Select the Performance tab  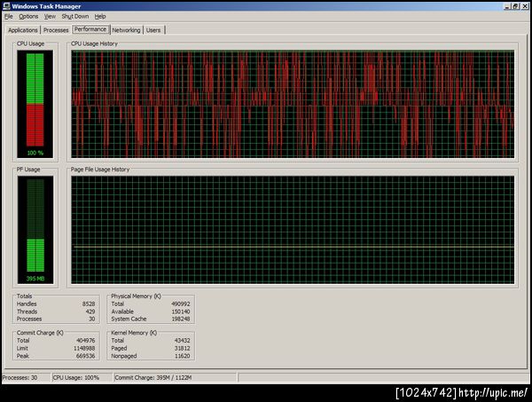[x=90, y=29]
